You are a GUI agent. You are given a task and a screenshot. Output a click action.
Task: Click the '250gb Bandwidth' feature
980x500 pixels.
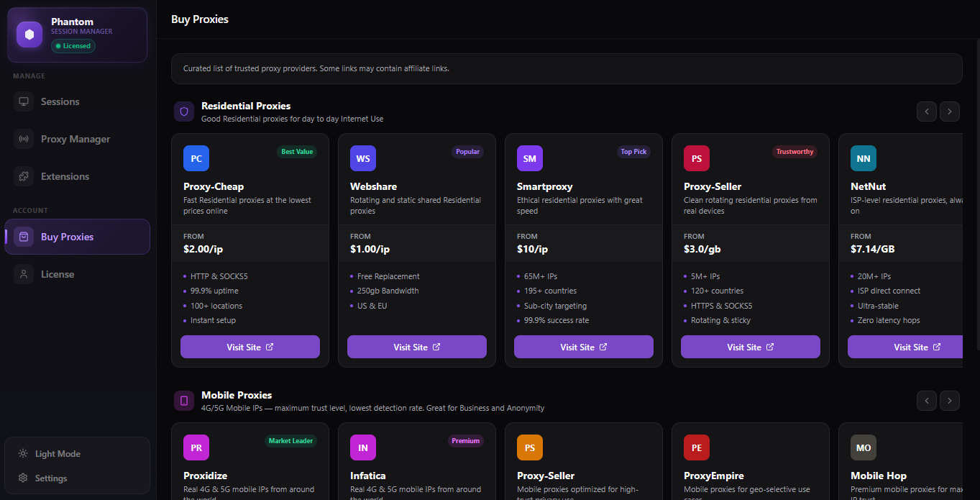point(388,291)
